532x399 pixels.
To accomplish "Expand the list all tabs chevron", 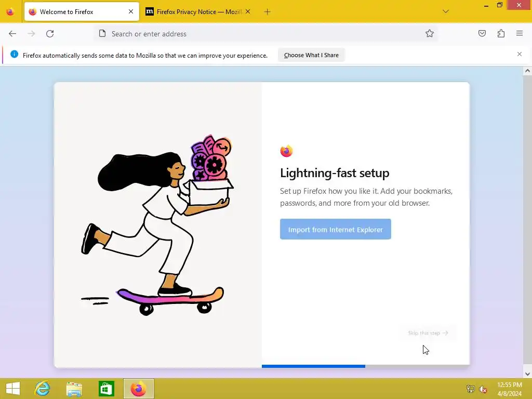I will [x=446, y=11].
